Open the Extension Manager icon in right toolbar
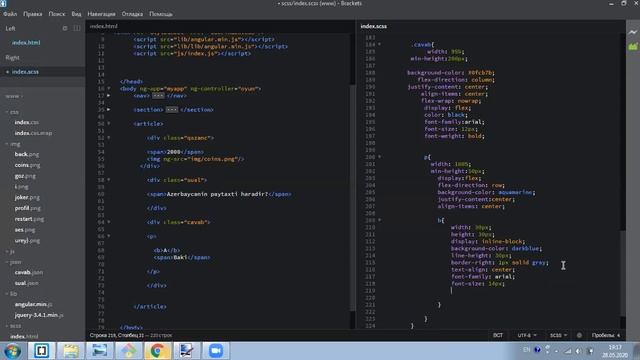 [633, 47]
